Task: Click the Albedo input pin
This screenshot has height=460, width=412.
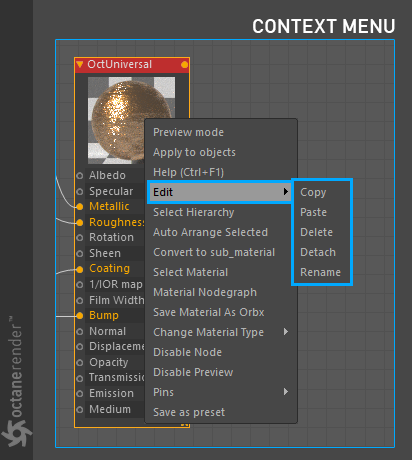Action: pos(79,175)
